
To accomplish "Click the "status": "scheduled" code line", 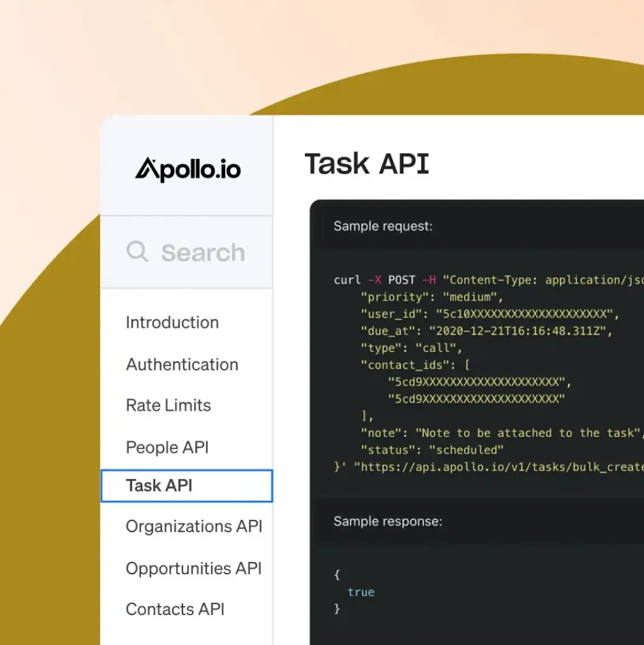I will click(x=432, y=450).
